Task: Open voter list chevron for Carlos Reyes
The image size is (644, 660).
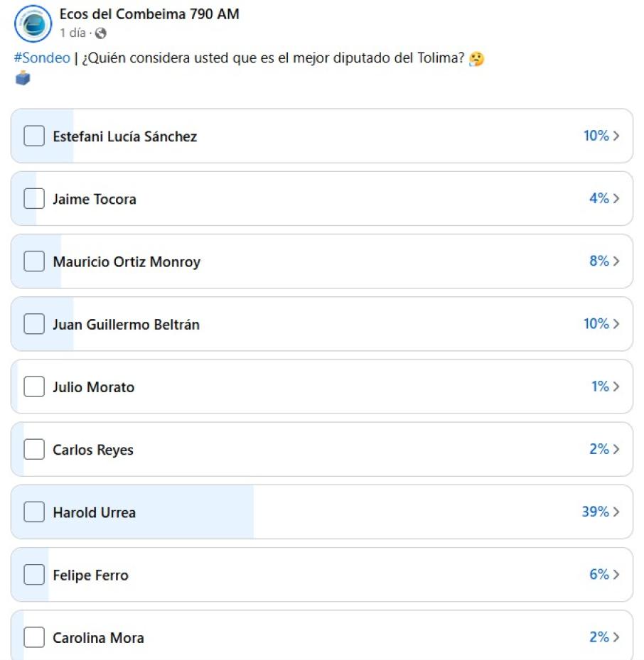Action: (x=616, y=449)
